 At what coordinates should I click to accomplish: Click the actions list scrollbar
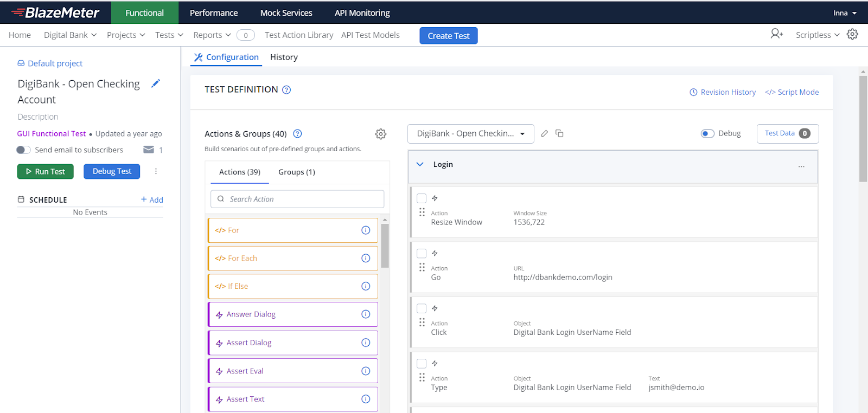pos(385,246)
